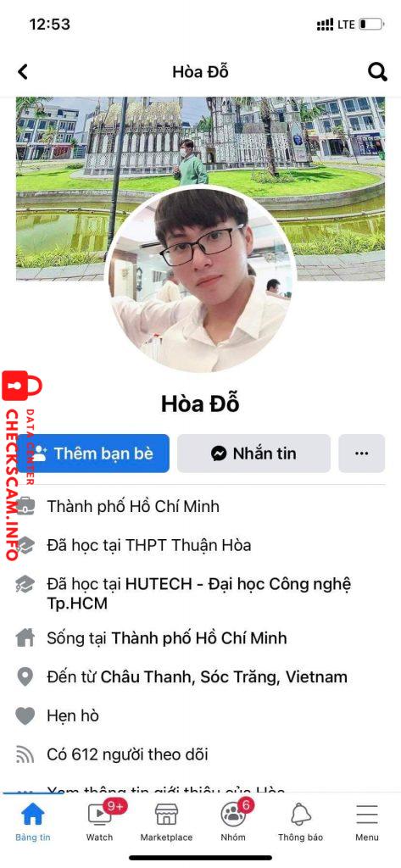
Task: Open Thành phố Hồ Chí Minh residence link
Action: [199, 638]
